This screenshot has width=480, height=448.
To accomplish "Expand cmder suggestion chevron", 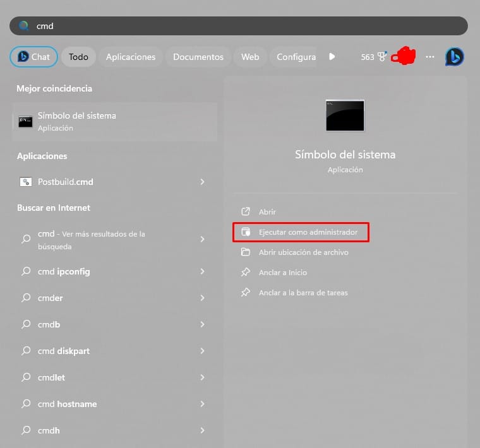I will click(x=202, y=298).
